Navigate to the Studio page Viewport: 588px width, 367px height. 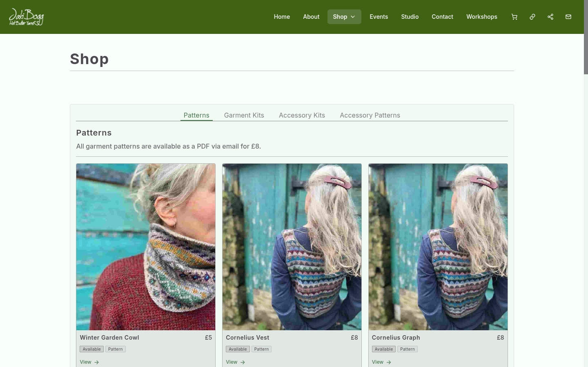(410, 17)
